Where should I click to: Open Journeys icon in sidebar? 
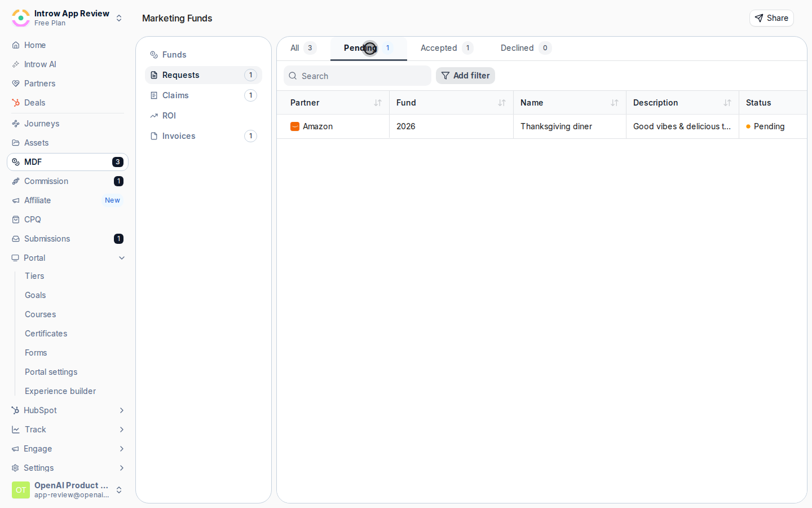click(16, 124)
